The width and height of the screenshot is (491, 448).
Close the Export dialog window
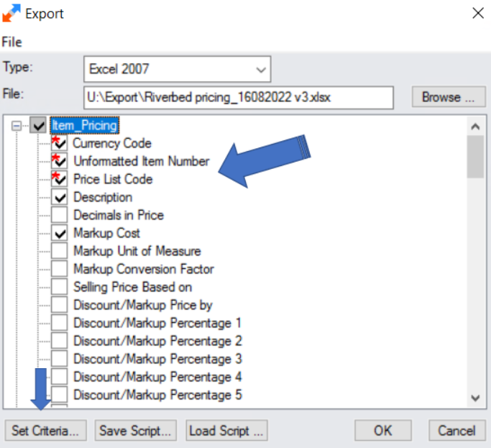(477, 12)
